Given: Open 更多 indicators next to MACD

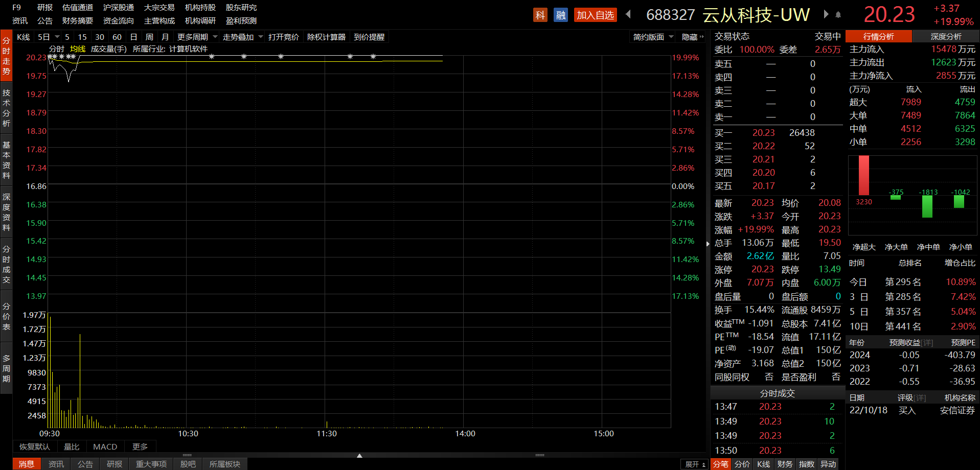Looking at the screenshot, I should pyautogui.click(x=140, y=447).
